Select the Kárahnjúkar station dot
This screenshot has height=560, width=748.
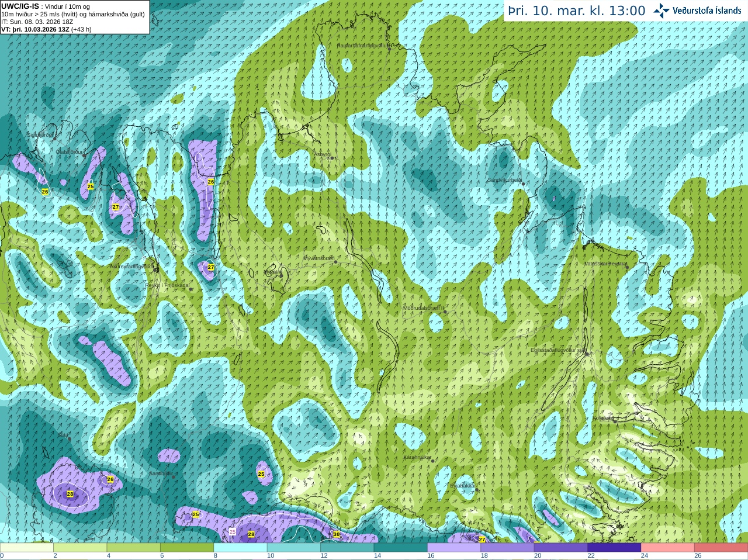point(433,461)
